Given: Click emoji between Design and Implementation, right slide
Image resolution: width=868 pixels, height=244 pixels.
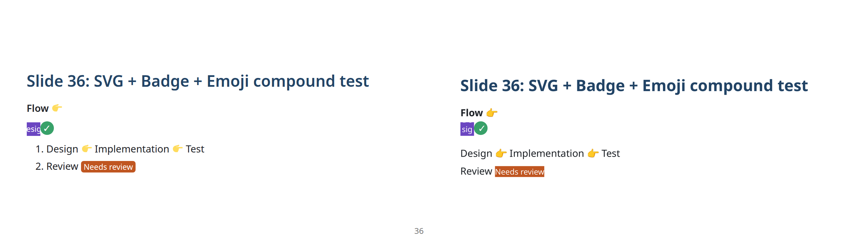Looking at the screenshot, I should point(501,154).
